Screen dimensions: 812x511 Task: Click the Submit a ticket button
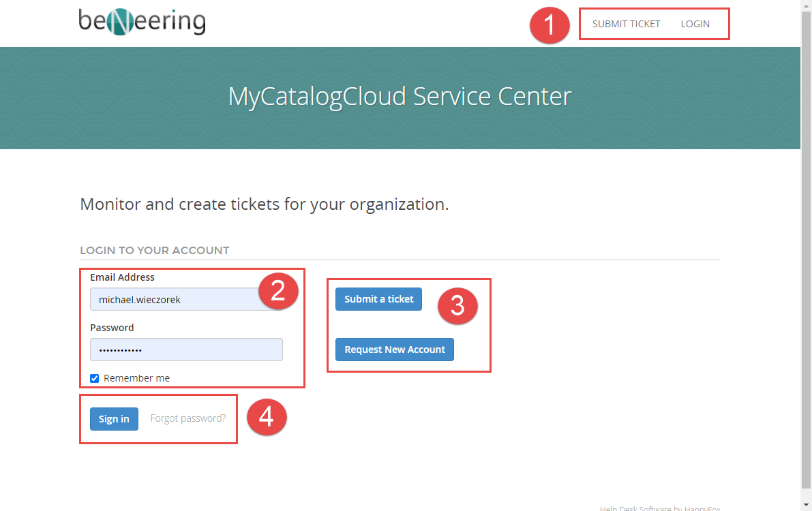pyautogui.click(x=378, y=299)
